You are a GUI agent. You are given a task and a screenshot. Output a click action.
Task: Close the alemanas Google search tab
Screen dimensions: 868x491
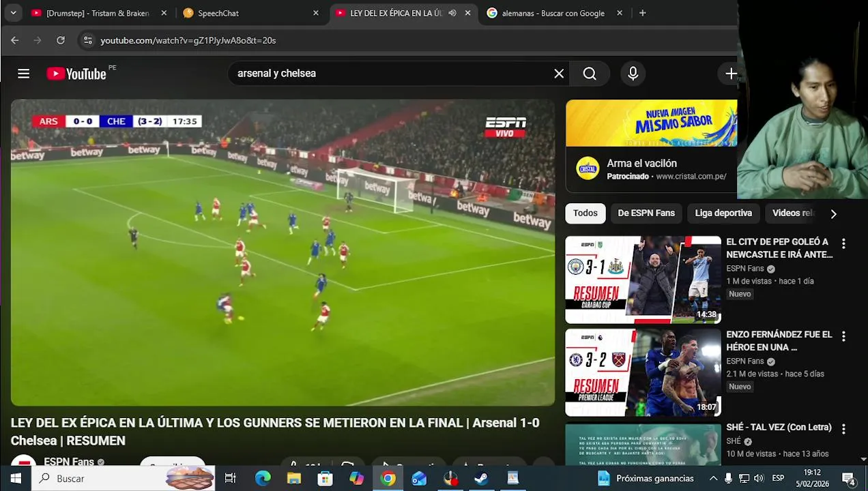[620, 13]
